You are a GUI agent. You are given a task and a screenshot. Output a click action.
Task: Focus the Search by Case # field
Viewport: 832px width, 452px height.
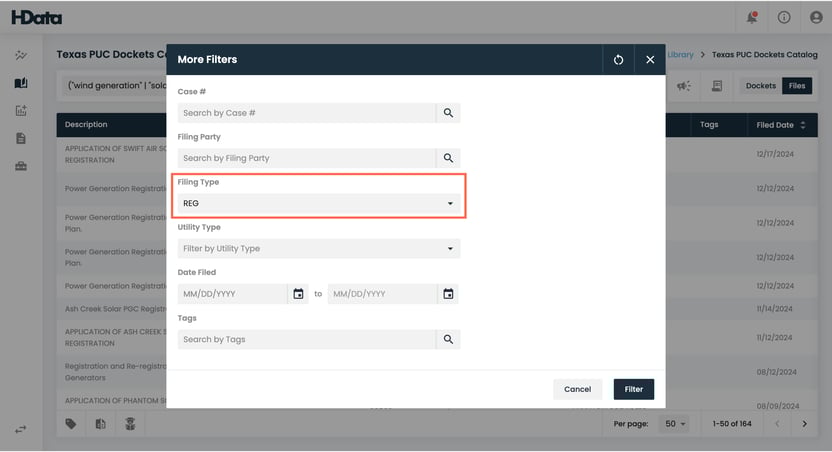pos(307,113)
